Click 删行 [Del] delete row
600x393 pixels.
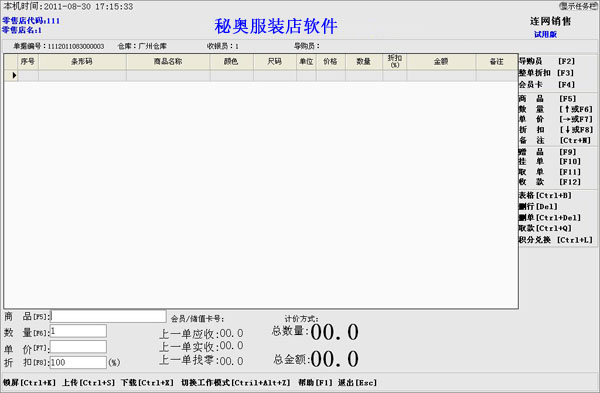(538, 206)
